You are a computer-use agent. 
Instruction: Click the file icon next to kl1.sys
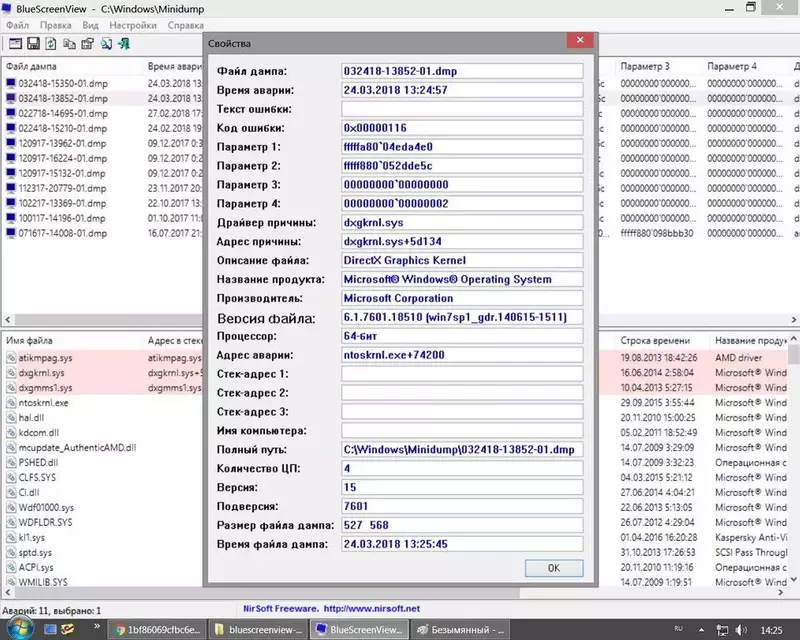click(11, 537)
